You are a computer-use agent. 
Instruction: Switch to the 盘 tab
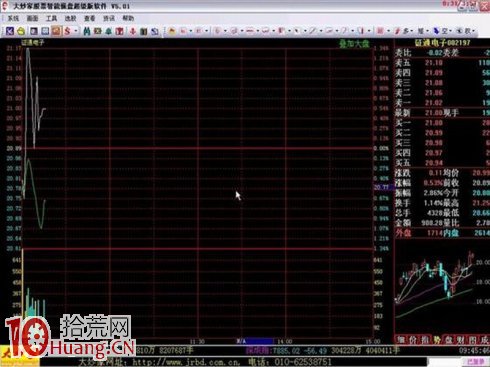coord(449,340)
